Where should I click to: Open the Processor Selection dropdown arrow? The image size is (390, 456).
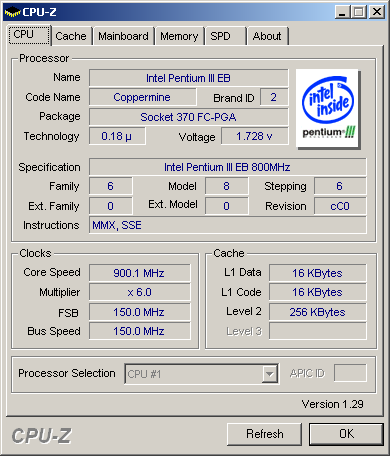click(x=269, y=374)
